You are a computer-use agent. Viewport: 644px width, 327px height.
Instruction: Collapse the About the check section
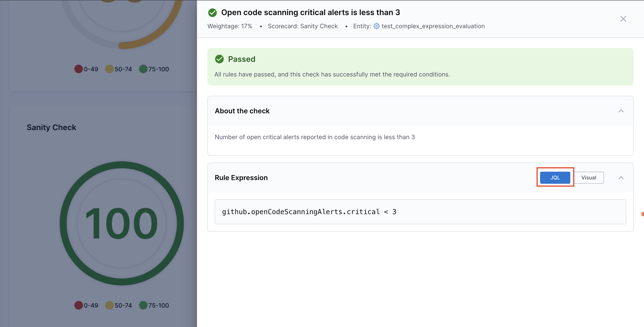(x=621, y=111)
